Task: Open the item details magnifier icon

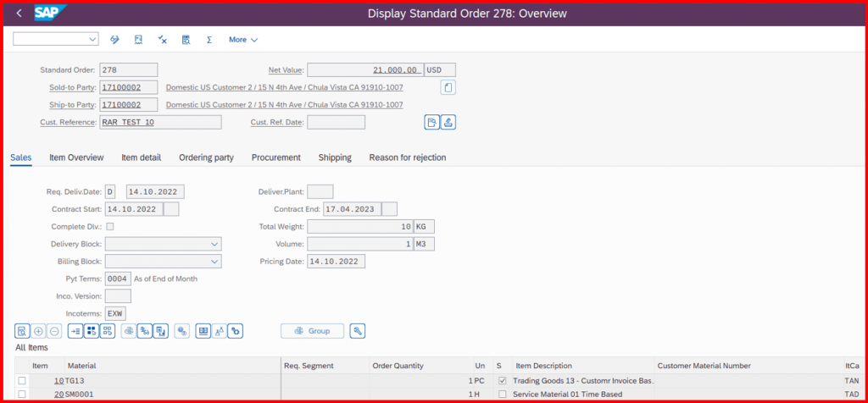Action: pos(22,331)
